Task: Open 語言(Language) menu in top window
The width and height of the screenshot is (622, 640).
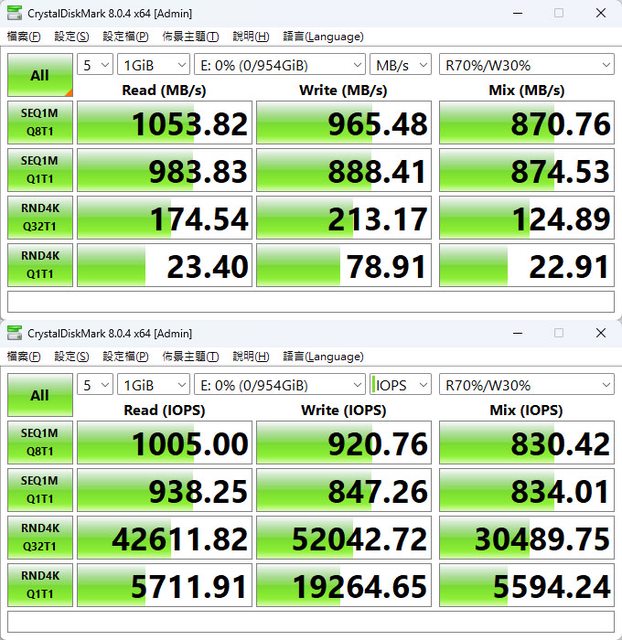Action: (x=323, y=36)
